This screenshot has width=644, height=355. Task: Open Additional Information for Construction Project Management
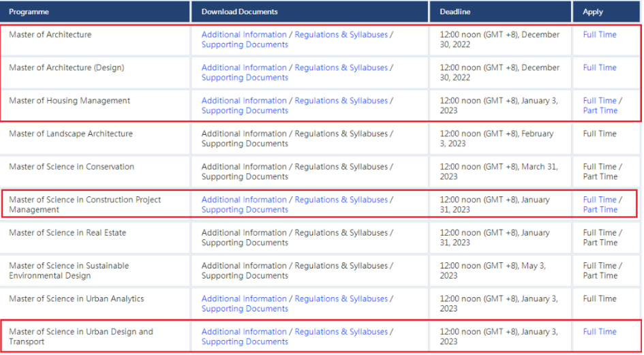point(244,200)
